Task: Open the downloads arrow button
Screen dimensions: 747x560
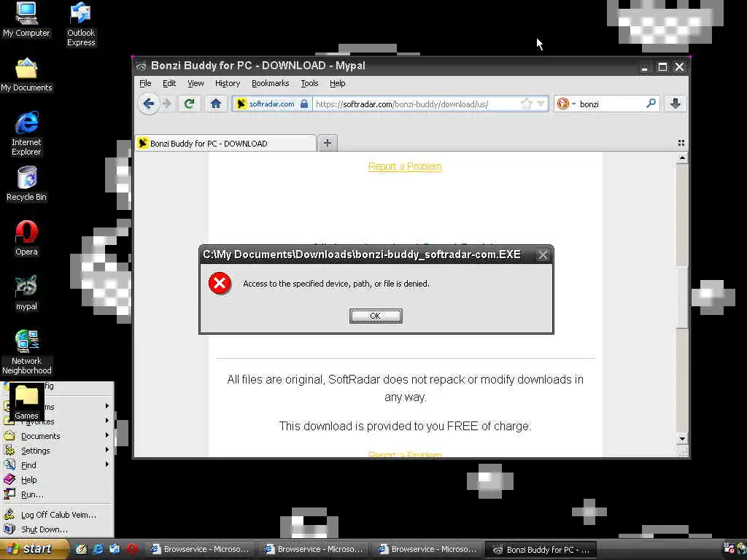Action: point(675,104)
